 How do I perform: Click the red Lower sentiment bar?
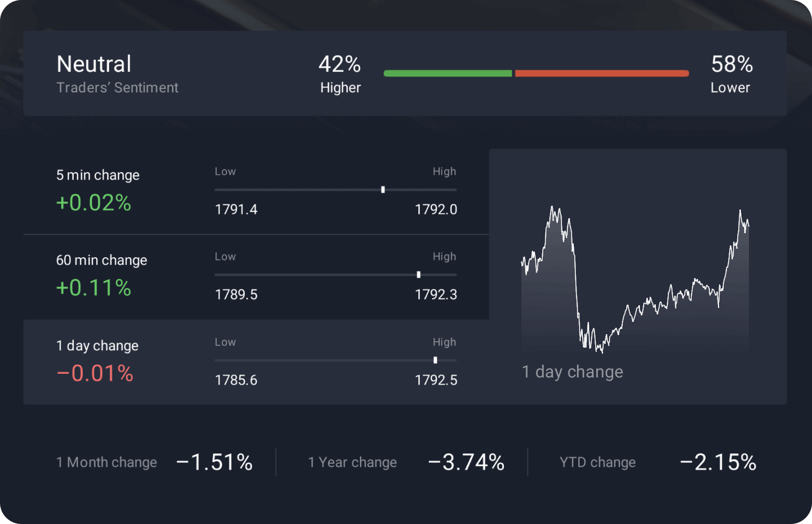(602, 73)
